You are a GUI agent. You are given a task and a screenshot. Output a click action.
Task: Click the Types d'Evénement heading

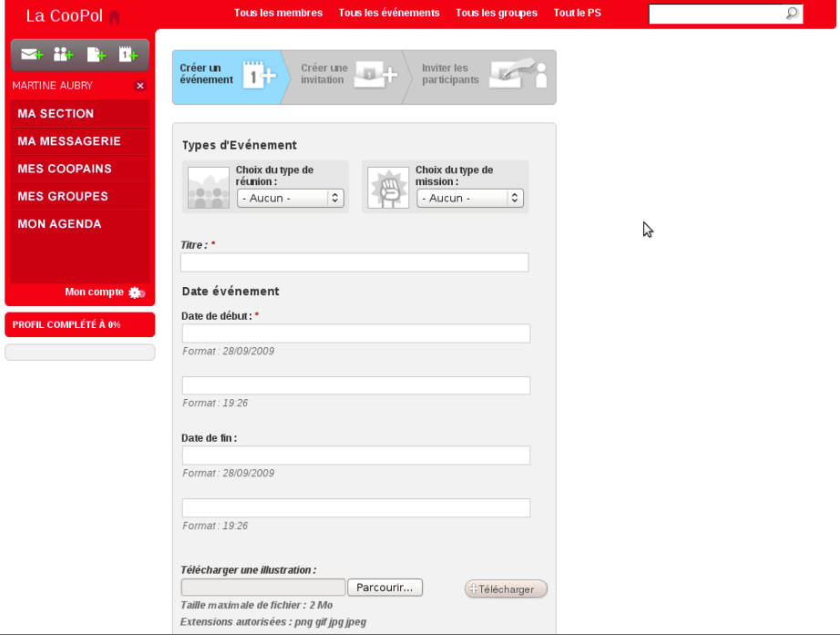[240, 145]
